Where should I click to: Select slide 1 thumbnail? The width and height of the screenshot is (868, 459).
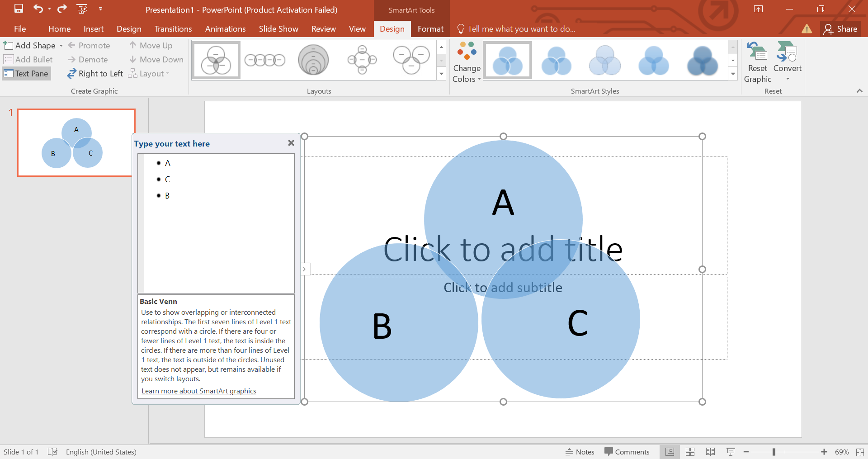click(x=76, y=142)
